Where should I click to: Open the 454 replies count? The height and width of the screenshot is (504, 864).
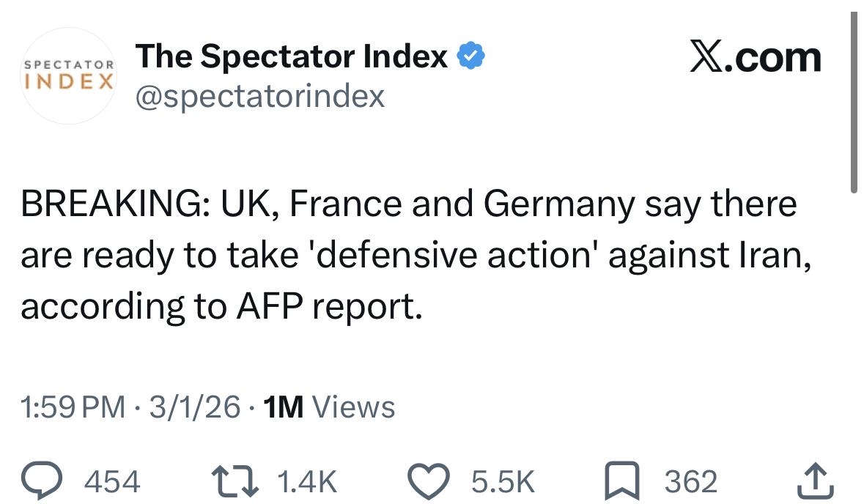pos(113,481)
